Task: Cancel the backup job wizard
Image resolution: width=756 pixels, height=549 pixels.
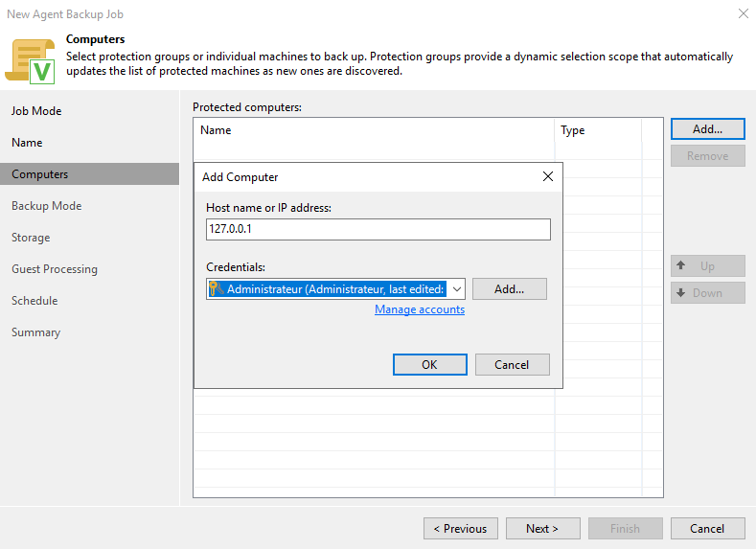Action: click(x=707, y=529)
